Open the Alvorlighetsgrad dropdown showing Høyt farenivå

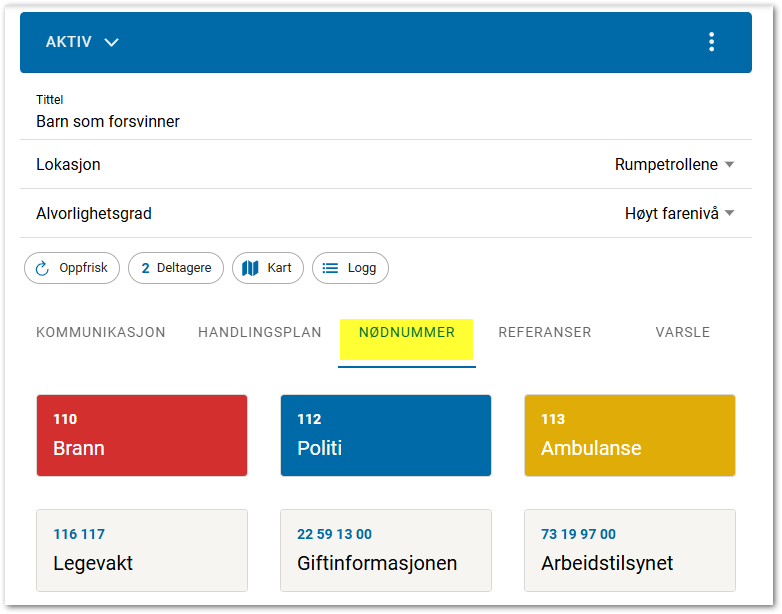[679, 213]
